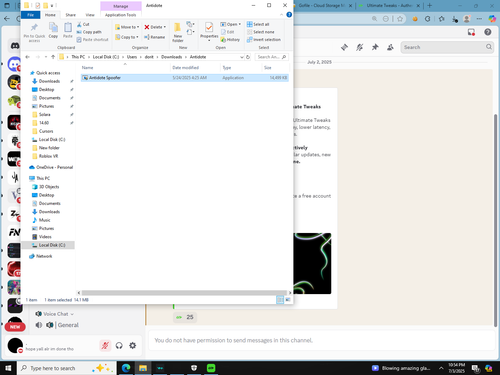Open Downloads under Quick access
This screenshot has width=500, height=375.
tap(49, 81)
